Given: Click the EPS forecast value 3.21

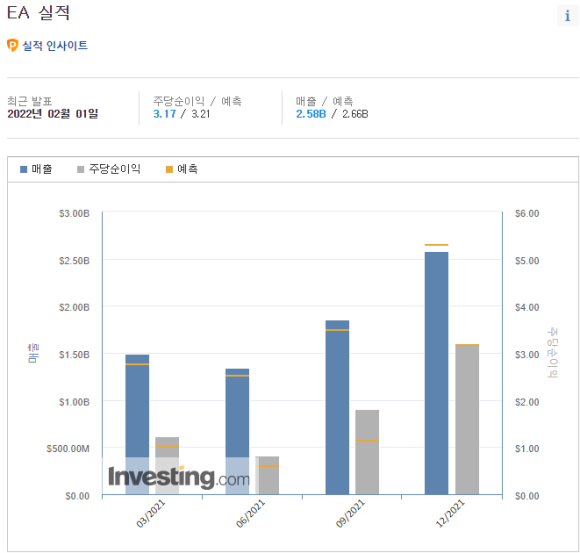Looking at the screenshot, I should click(200, 114).
